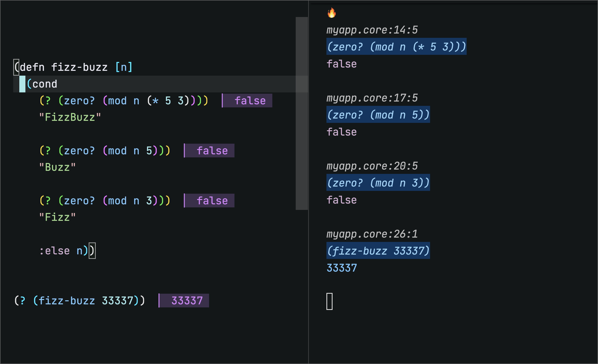The image size is (598, 364).
Task: Click the inline 33337 result annotation
Action: pyautogui.click(x=184, y=301)
